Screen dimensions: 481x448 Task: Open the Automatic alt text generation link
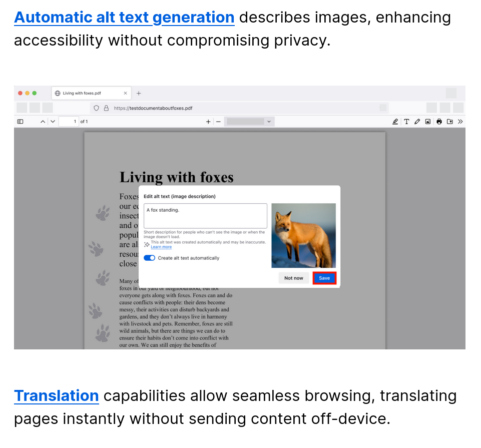tap(124, 18)
